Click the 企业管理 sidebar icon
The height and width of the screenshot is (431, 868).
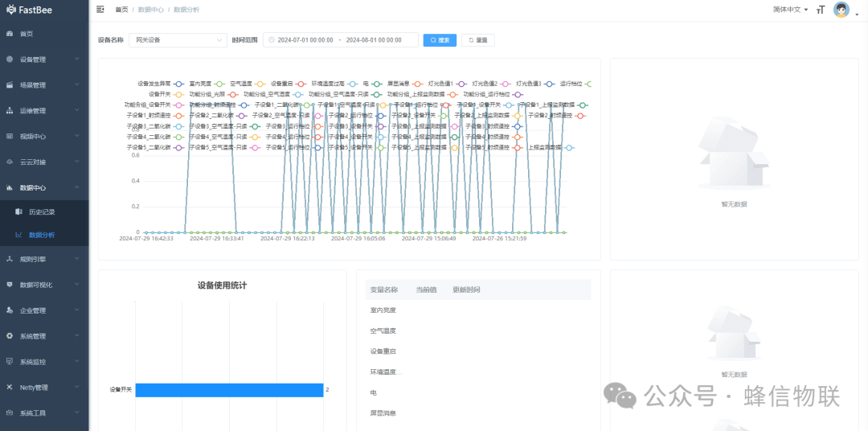(10, 310)
